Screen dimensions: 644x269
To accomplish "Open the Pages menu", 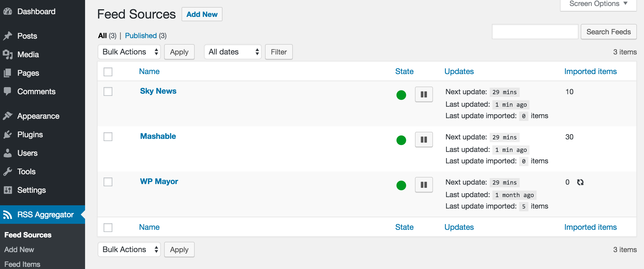I will pyautogui.click(x=28, y=73).
